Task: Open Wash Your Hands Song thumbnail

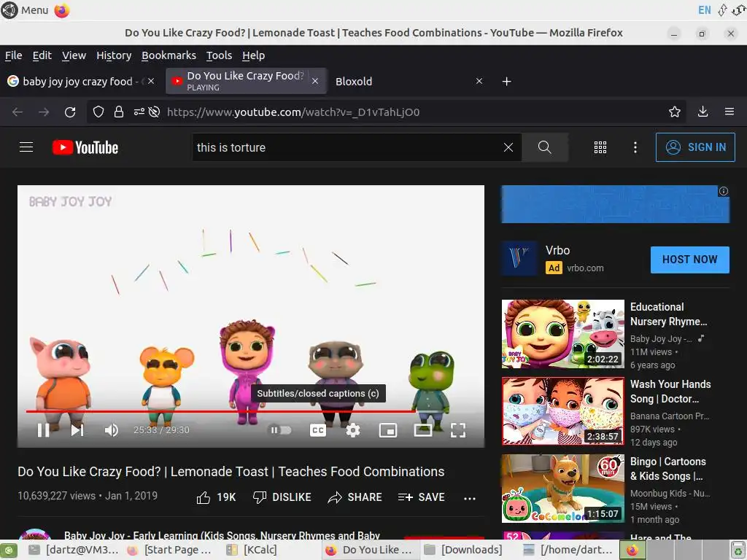Action: pyautogui.click(x=562, y=411)
